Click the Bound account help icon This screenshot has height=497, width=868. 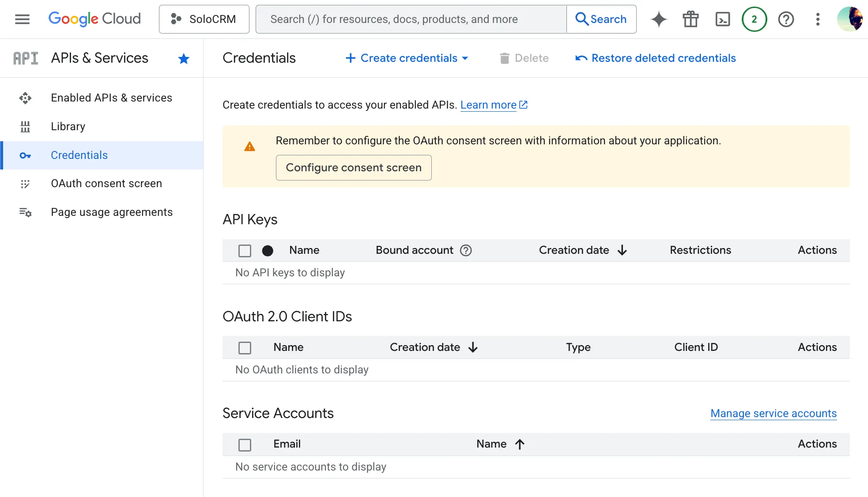[466, 250]
